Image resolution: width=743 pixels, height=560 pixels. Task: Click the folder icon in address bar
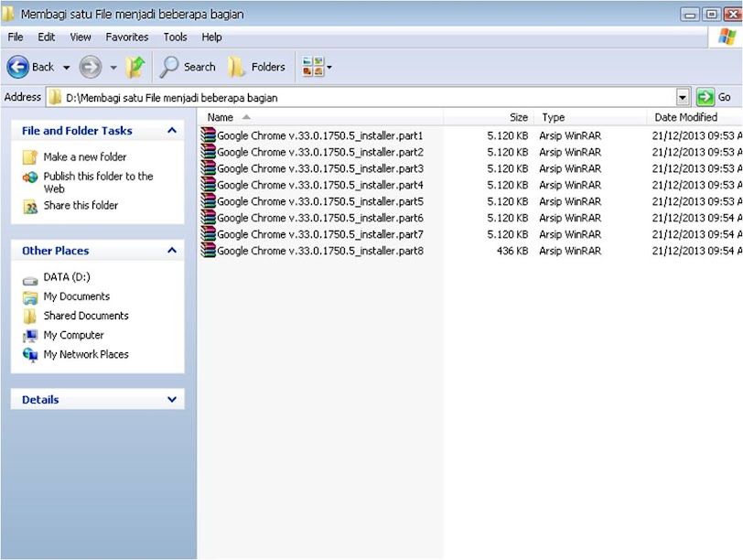(x=56, y=97)
